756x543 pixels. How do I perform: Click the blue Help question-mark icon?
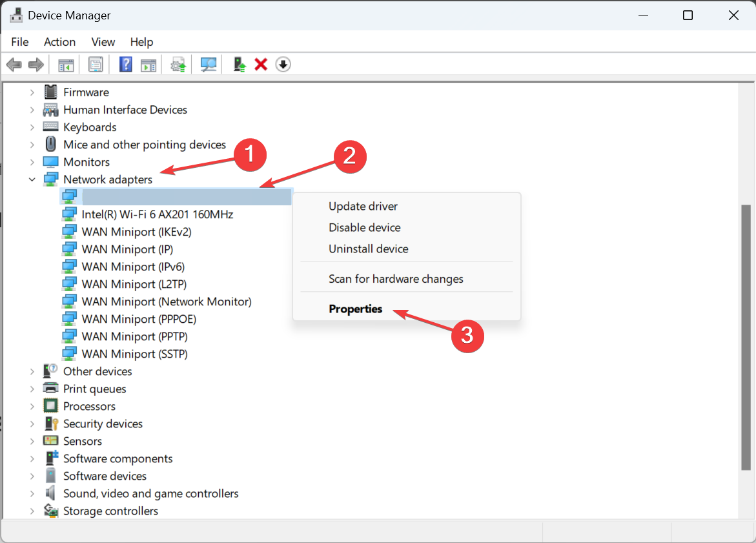tap(126, 65)
